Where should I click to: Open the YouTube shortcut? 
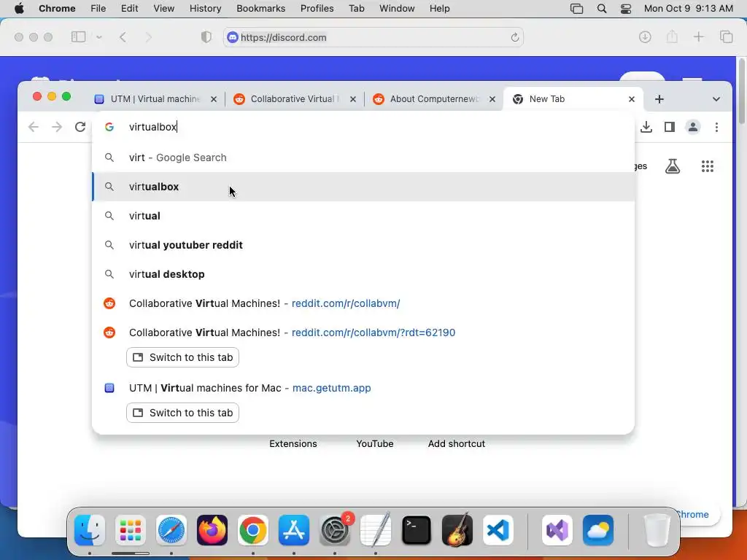375,443
